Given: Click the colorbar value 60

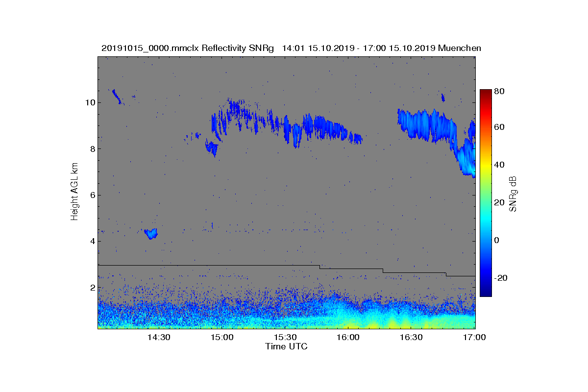Looking at the screenshot, I should [500, 127].
